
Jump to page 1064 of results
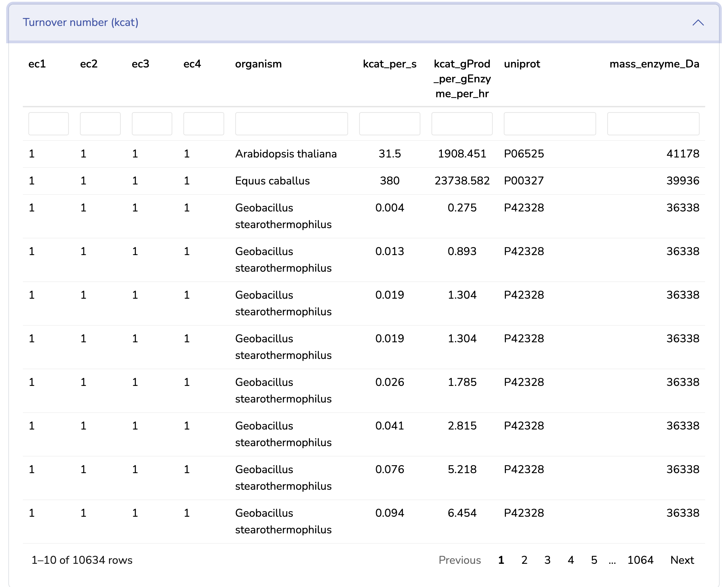[641, 560]
